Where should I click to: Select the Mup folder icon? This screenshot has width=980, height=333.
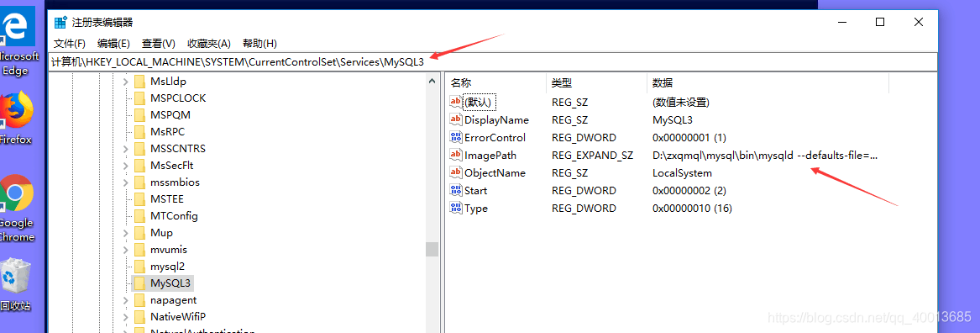139,233
